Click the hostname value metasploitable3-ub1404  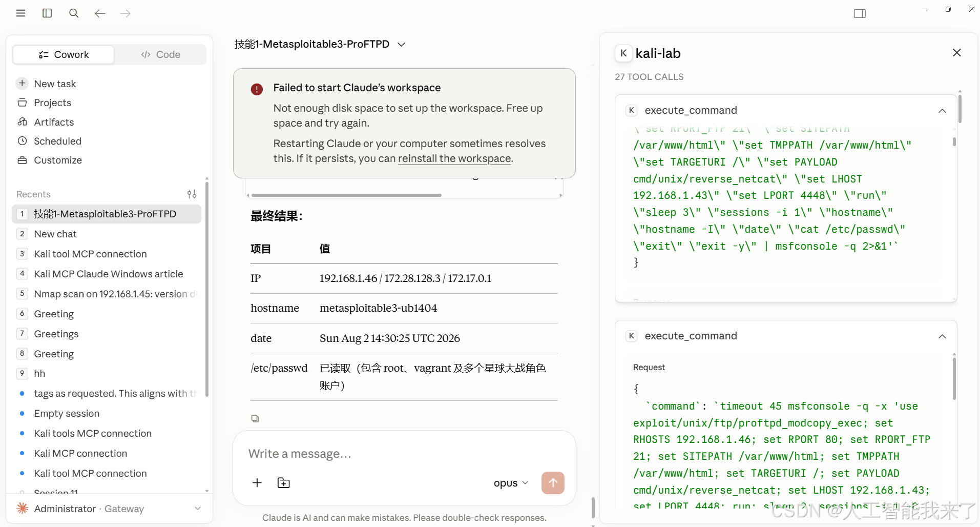pos(379,308)
